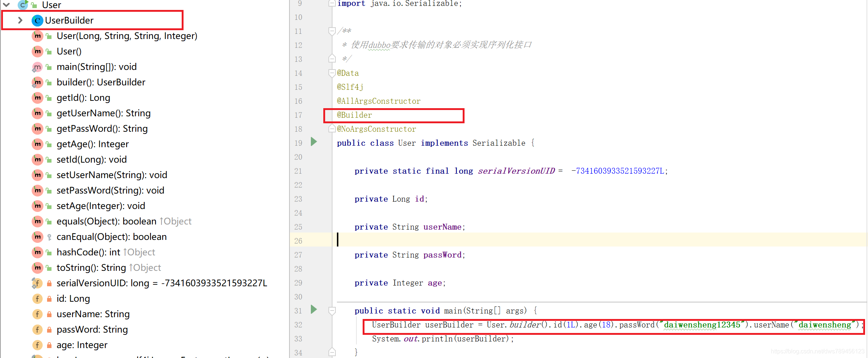Click static method icon beside builder()
The image size is (868, 358).
click(x=37, y=82)
